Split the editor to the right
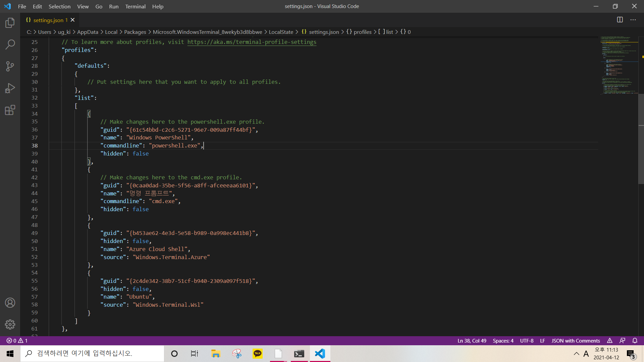Image resolution: width=644 pixels, height=362 pixels. 620,20
